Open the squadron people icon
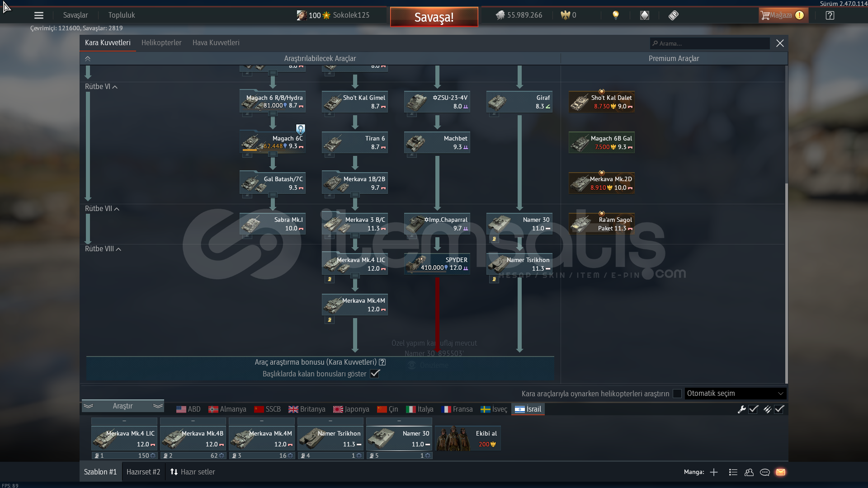 pos(749,472)
